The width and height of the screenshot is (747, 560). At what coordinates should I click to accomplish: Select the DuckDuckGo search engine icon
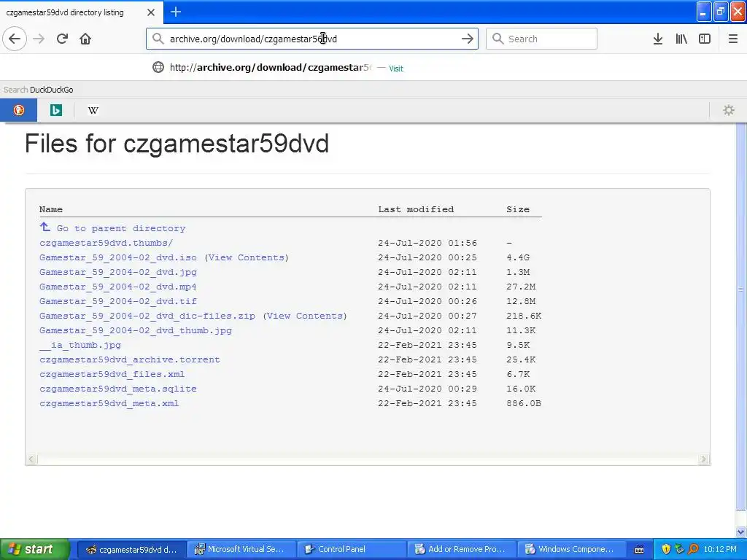click(x=18, y=111)
